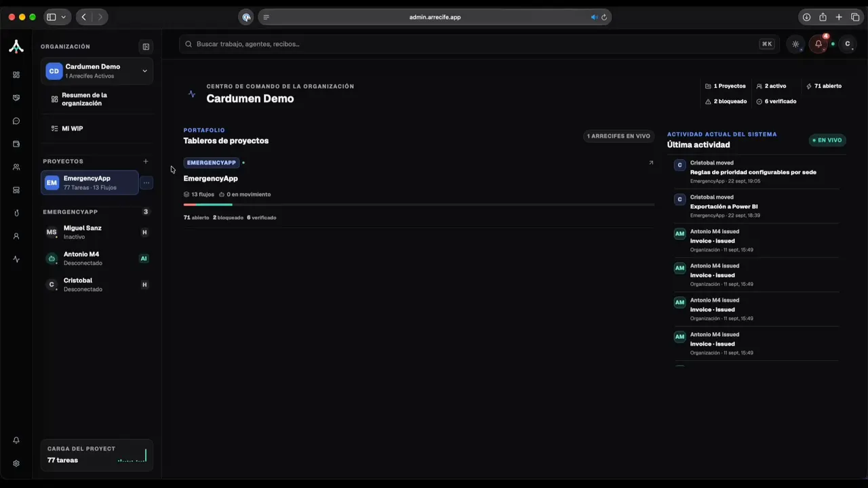Click Safari share button in toolbar
The image size is (868, 488).
click(823, 17)
